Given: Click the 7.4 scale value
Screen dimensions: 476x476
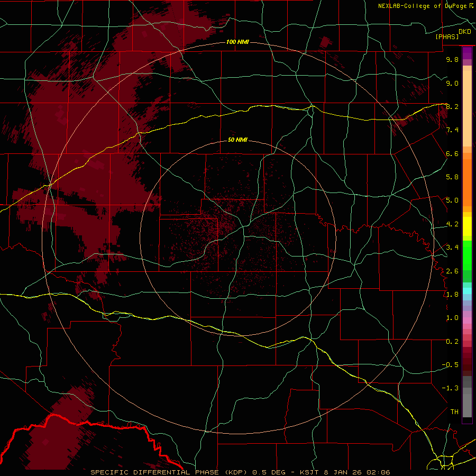Looking at the screenshot, I should [452, 130].
